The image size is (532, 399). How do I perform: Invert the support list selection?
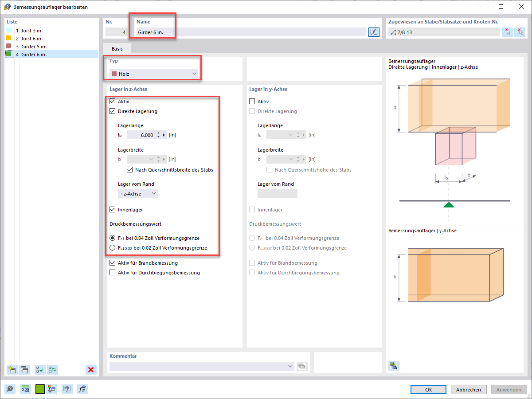[x=52, y=370]
